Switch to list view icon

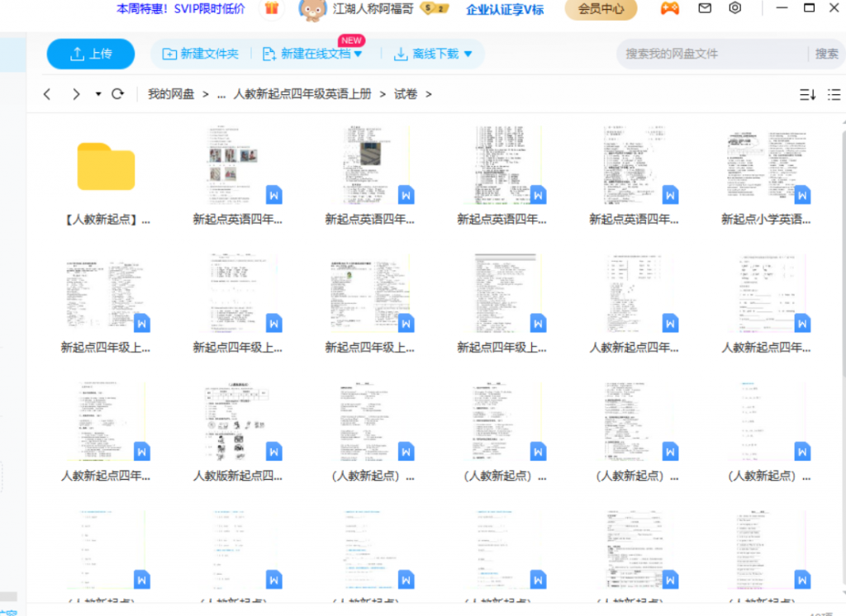834,95
